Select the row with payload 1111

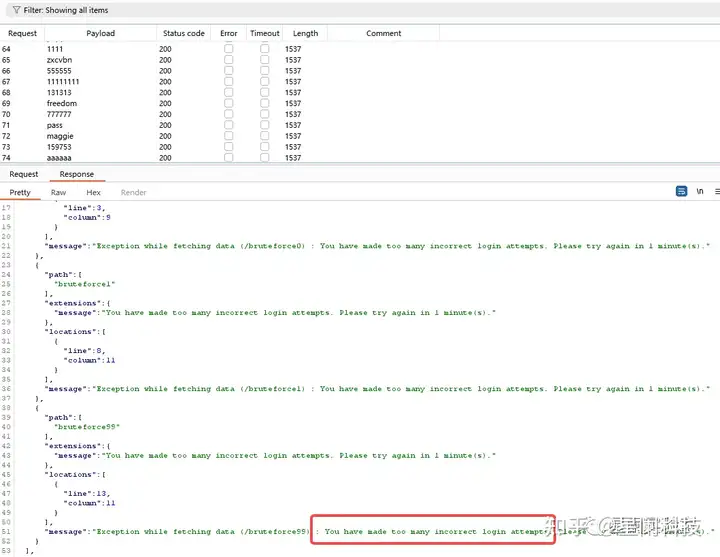pos(360,49)
